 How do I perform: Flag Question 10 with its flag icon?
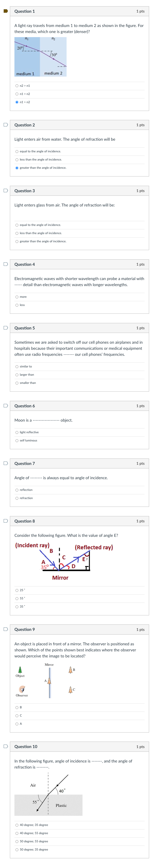[x=5, y=746]
